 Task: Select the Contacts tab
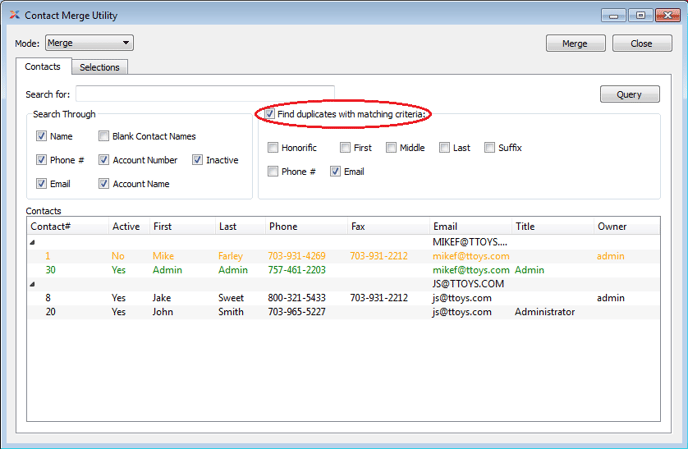42,67
